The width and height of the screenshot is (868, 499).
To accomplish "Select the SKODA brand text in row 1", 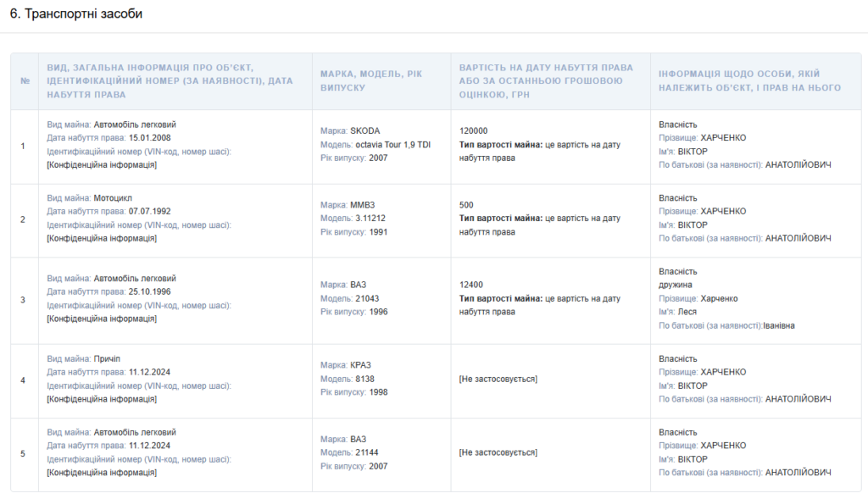I will pyautogui.click(x=364, y=130).
